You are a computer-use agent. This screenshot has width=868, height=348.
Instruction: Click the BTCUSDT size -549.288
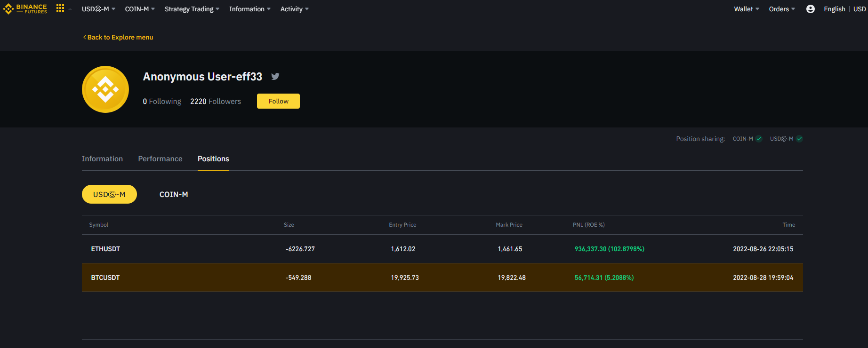tap(298, 277)
